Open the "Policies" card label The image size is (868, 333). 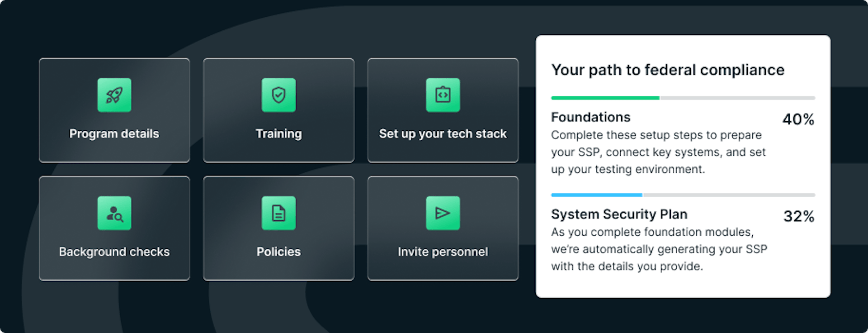pyautogui.click(x=278, y=252)
